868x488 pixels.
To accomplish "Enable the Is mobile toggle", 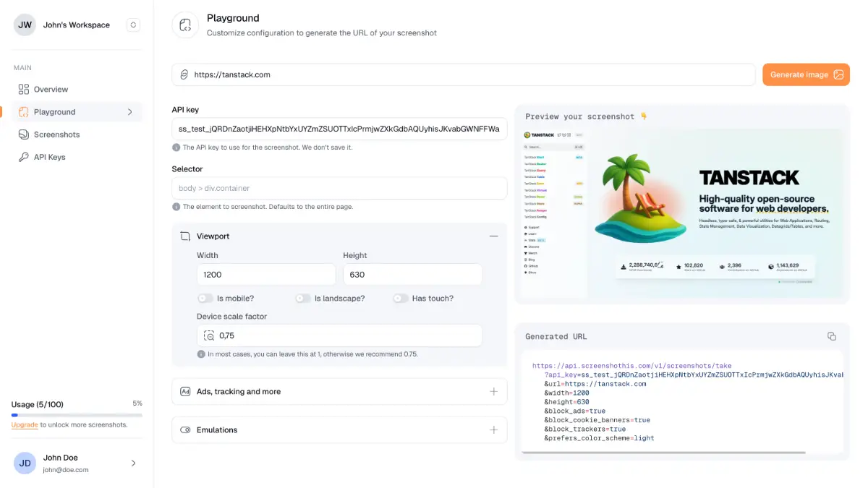I will (x=205, y=299).
